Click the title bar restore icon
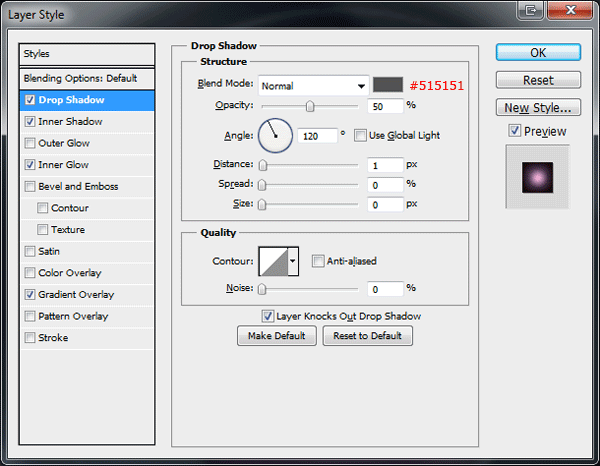 530,10
